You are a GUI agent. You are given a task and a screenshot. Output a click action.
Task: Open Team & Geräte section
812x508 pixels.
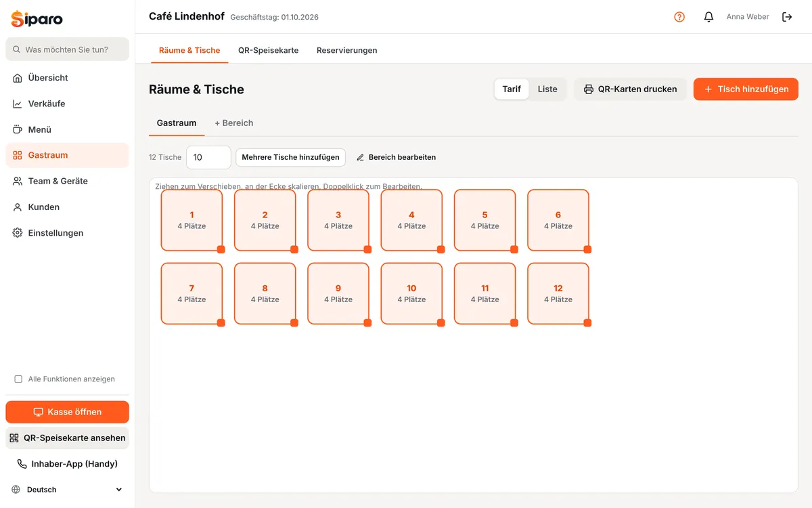tap(67, 181)
